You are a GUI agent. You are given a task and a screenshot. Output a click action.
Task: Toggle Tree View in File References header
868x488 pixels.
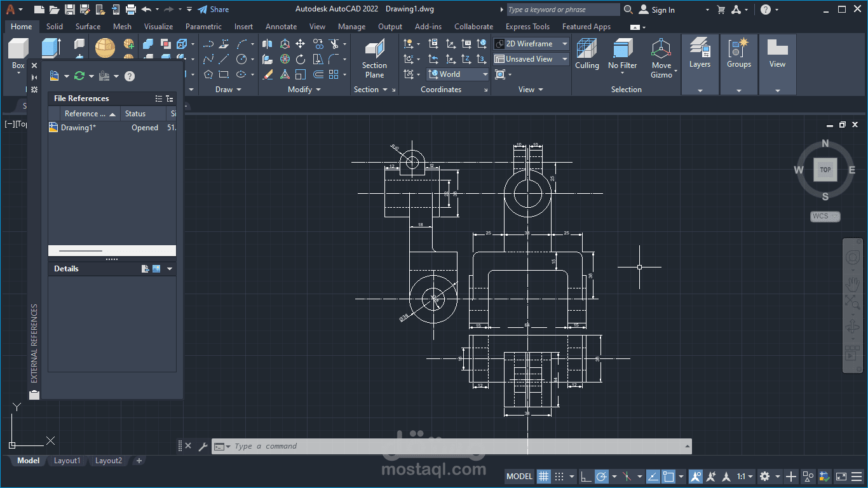point(170,98)
